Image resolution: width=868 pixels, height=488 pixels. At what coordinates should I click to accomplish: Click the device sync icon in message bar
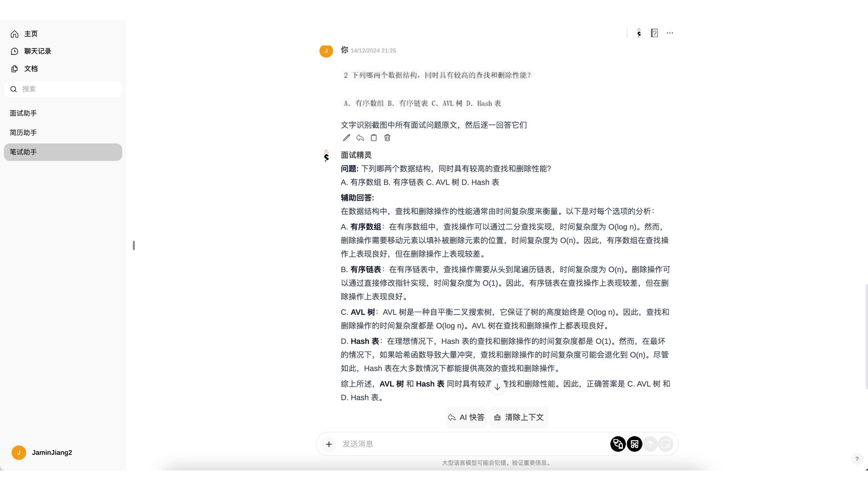(618, 444)
